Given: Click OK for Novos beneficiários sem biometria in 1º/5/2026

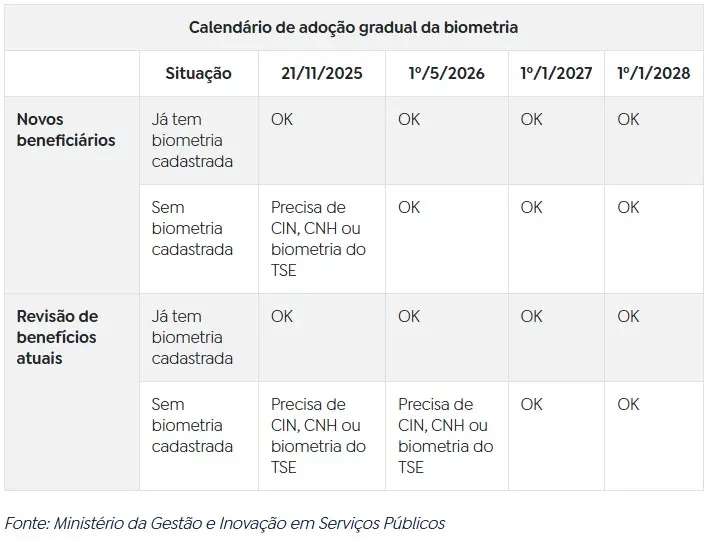Looking at the screenshot, I should 409,207.
